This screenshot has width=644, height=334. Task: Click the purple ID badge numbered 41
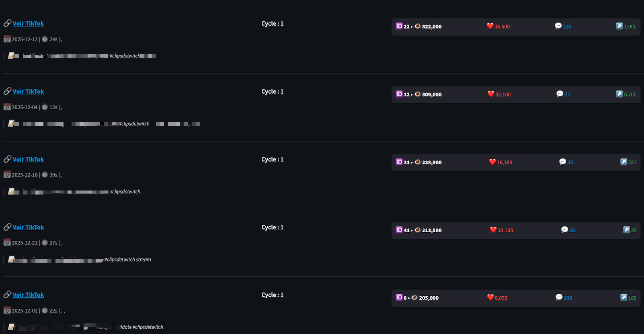[399, 230]
